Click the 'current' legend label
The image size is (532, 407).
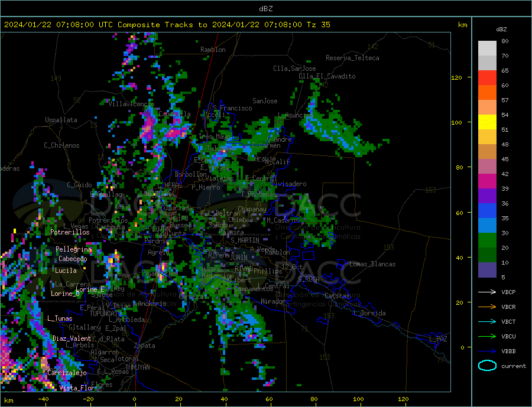(514, 366)
